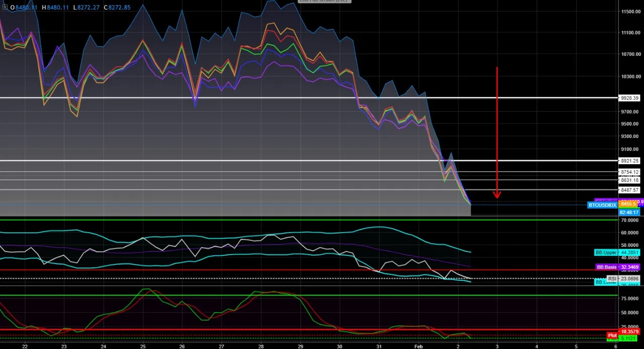Click date 24 on the time axis
Image resolution: width=644 pixels, height=349 pixels.
click(103, 346)
